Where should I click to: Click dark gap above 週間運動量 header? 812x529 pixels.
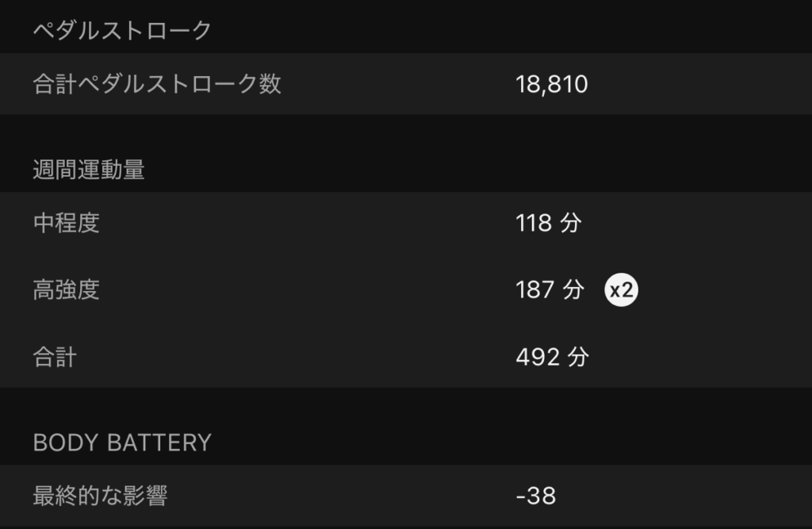pos(406,132)
